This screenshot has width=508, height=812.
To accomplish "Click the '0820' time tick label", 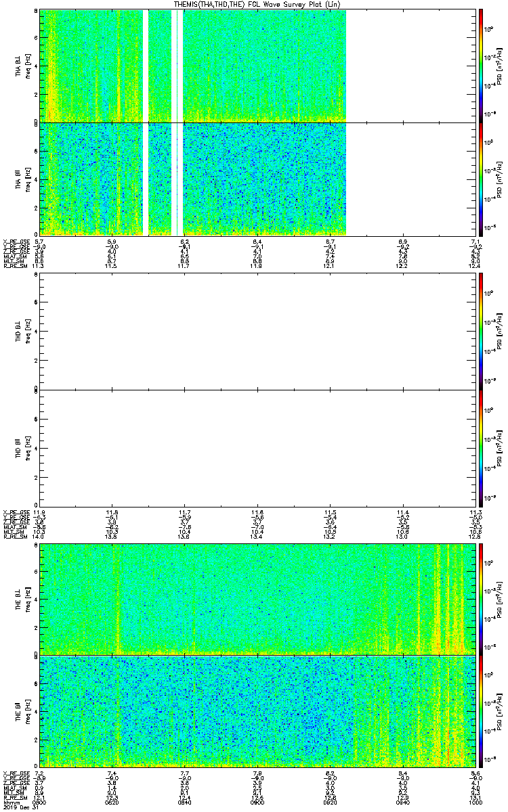I will coord(112,802).
